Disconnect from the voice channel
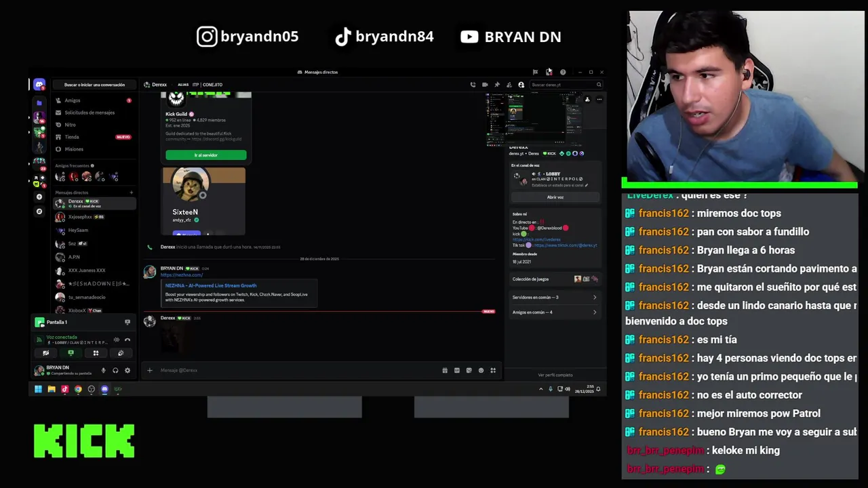 127,340
